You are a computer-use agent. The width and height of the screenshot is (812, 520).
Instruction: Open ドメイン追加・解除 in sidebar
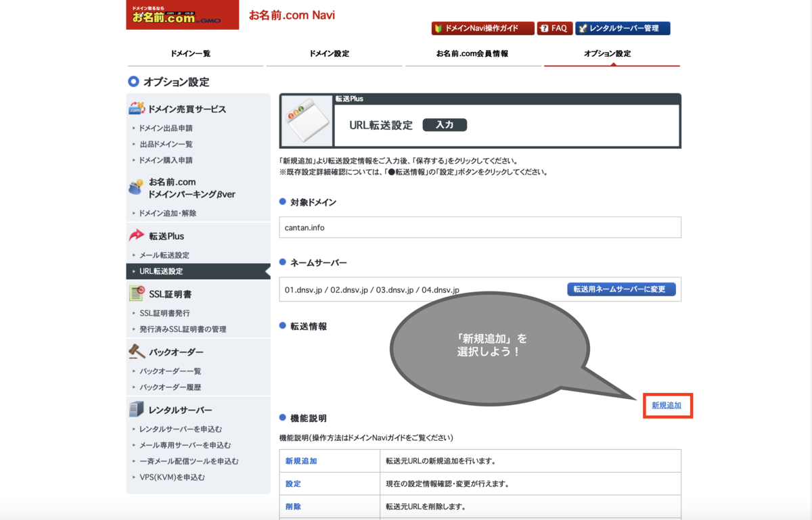(168, 213)
